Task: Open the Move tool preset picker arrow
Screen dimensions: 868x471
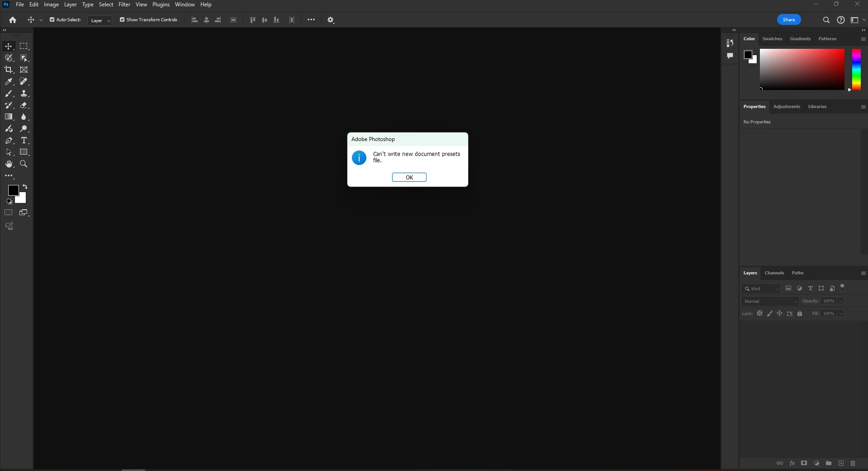Action: (41, 20)
